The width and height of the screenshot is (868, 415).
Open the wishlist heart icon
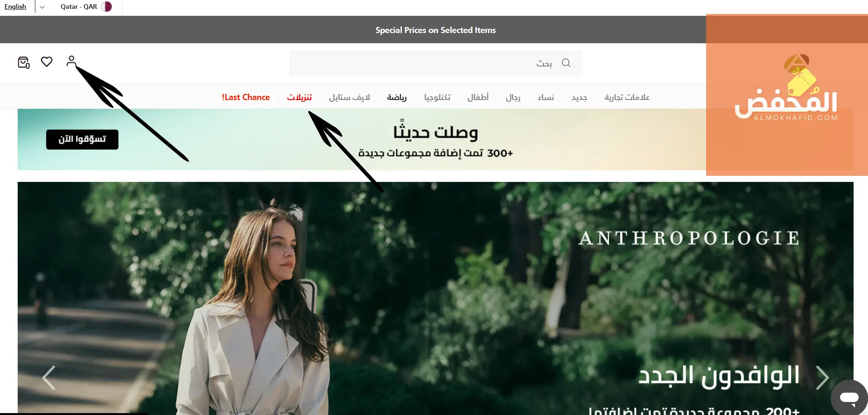pos(47,61)
